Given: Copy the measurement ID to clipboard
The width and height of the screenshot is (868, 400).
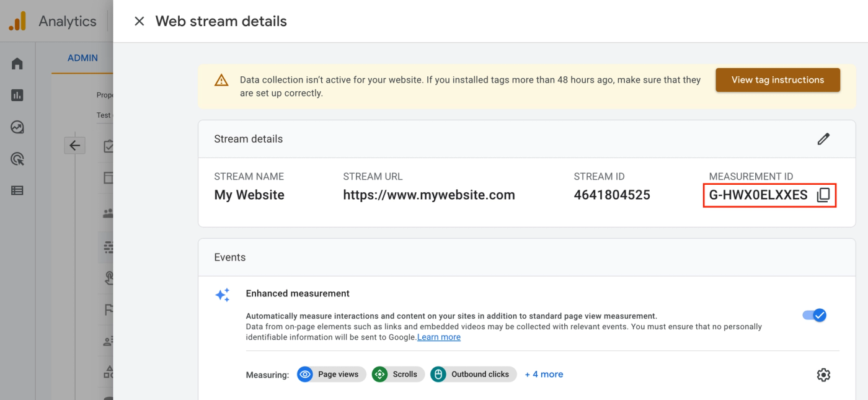Looking at the screenshot, I should [823, 195].
